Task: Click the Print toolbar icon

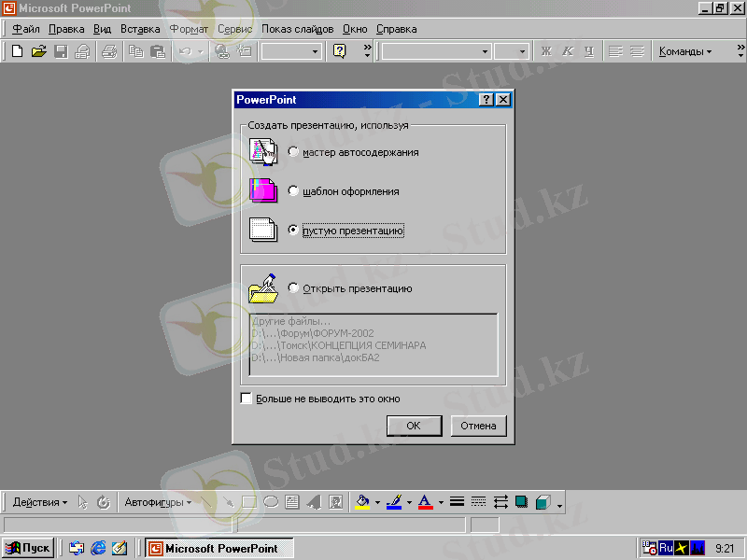Action: click(x=109, y=51)
